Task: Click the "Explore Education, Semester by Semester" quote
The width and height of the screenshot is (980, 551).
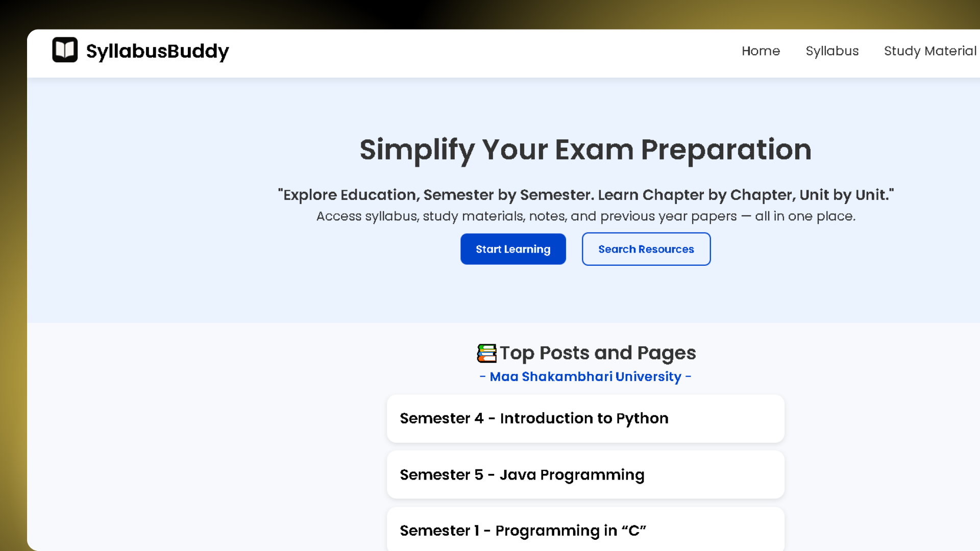Action: [x=585, y=195]
